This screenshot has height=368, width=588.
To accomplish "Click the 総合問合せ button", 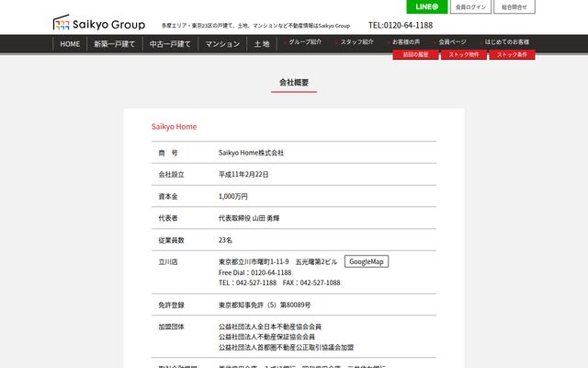I will [x=514, y=6].
